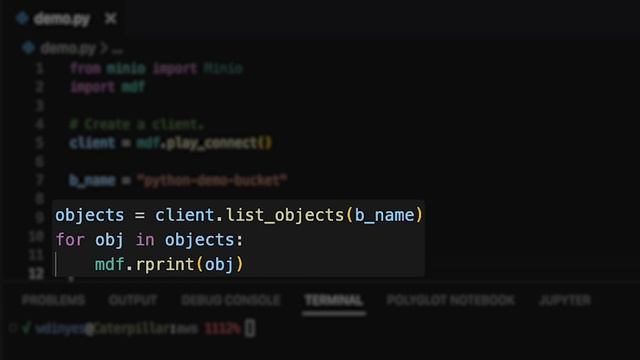Click the 'client = mdf.play_connect()' line

(171, 143)
